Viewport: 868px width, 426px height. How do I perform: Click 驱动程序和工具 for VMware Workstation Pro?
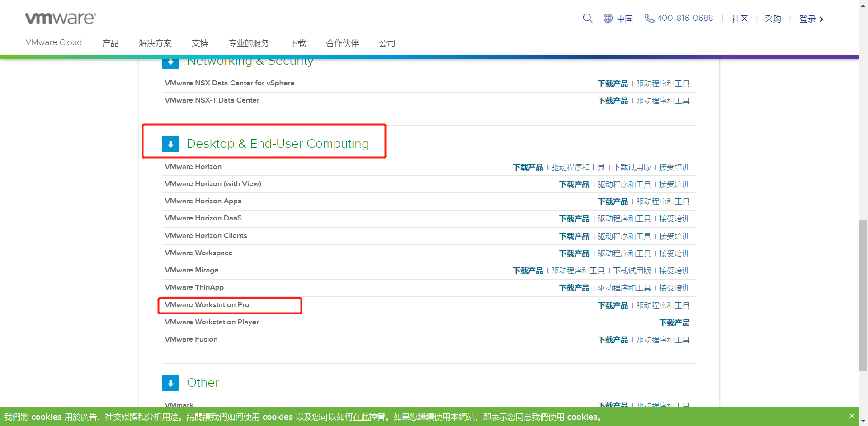pyautogui.click(x=663, y=305)
